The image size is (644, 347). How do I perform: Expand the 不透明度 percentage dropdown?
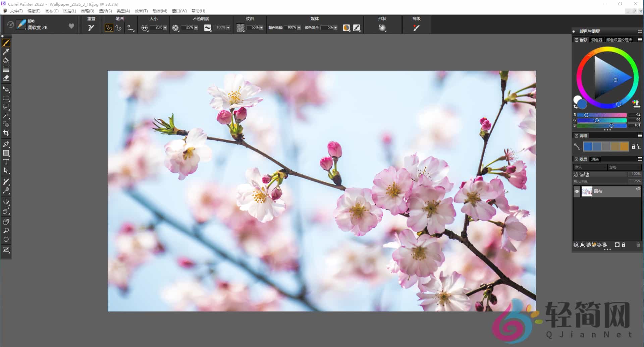coord(196,27)
